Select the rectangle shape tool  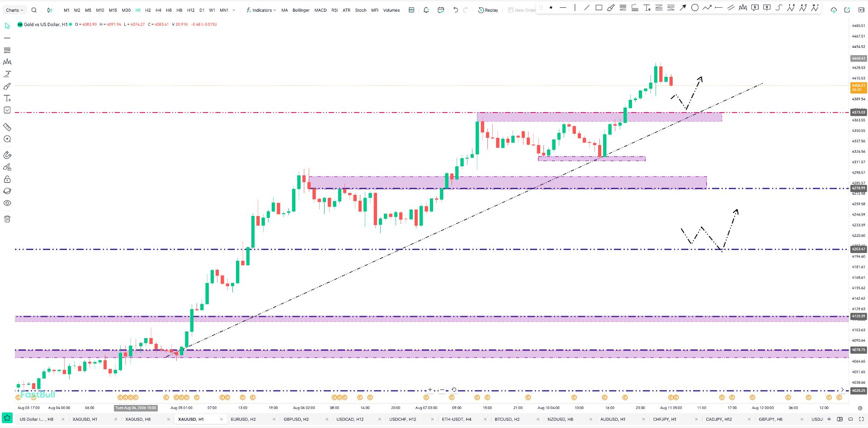(599, 8)
